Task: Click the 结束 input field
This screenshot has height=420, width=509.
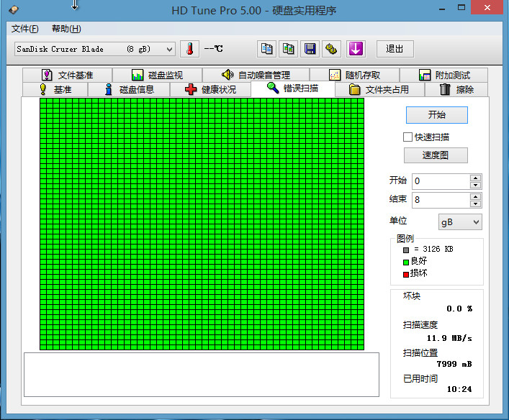Action: [x=440, y=200]
